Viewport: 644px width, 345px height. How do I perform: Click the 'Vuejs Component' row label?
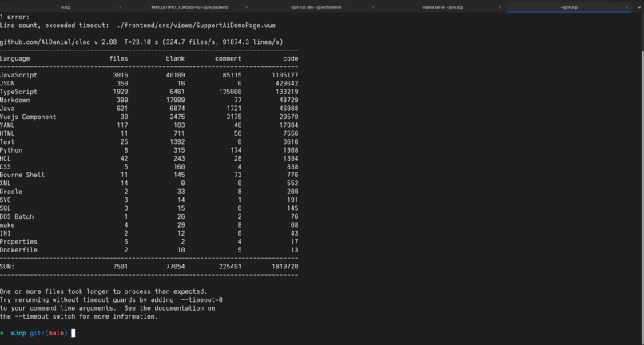point(28,117)
